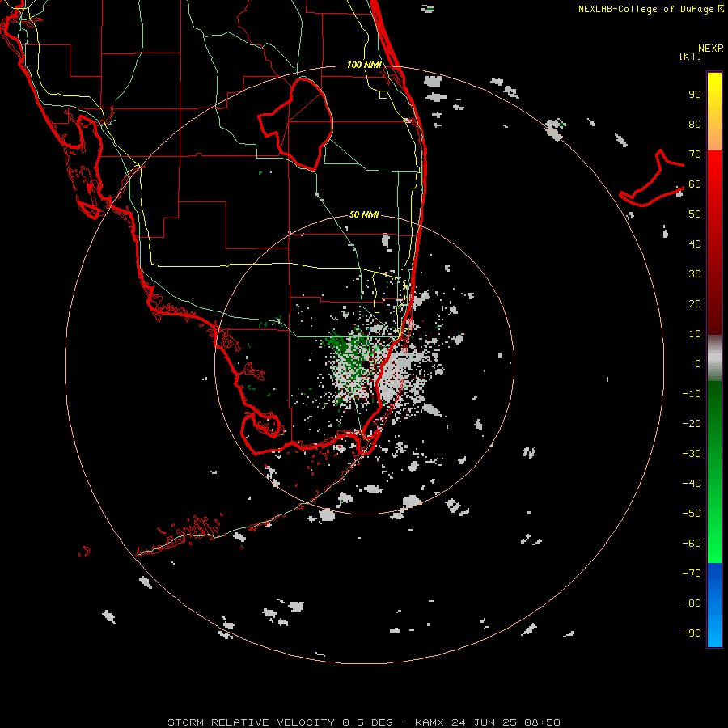This screenshot has width=728, height=728.
Task: Click the -50 value on velocity scale
Action: tap(692, 514)
